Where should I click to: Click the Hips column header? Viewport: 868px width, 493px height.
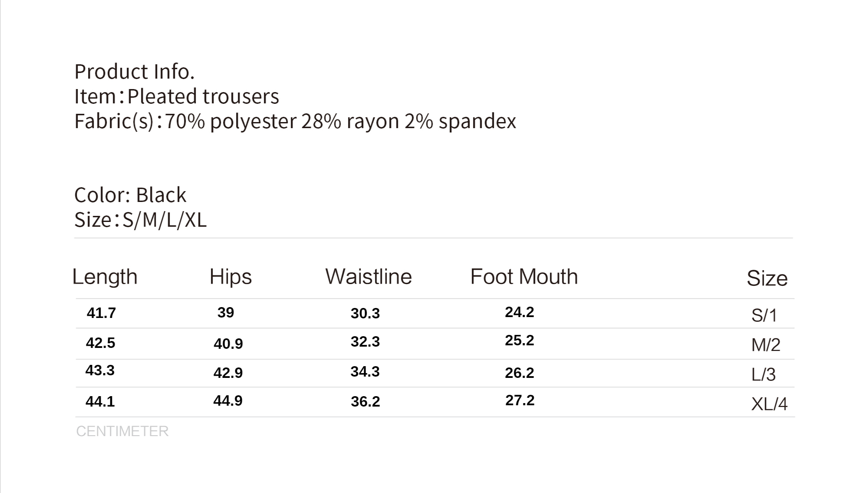(x=230, y=277)
